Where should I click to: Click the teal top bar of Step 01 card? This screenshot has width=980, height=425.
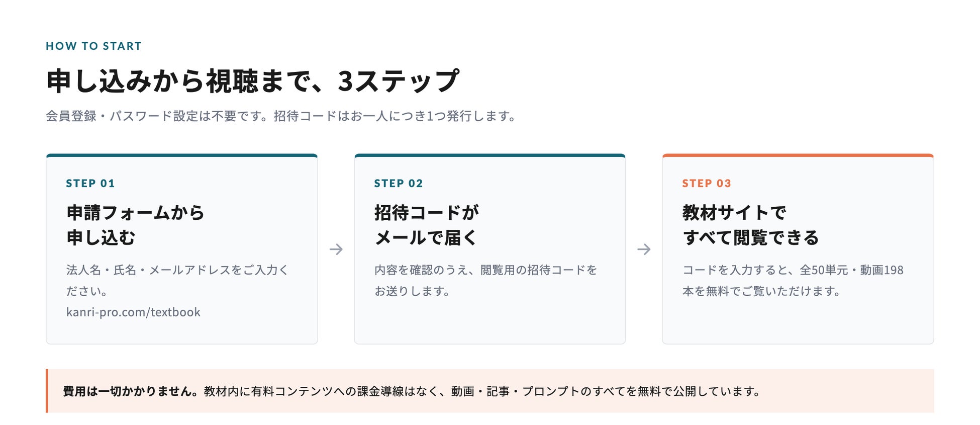click(182, 155)
